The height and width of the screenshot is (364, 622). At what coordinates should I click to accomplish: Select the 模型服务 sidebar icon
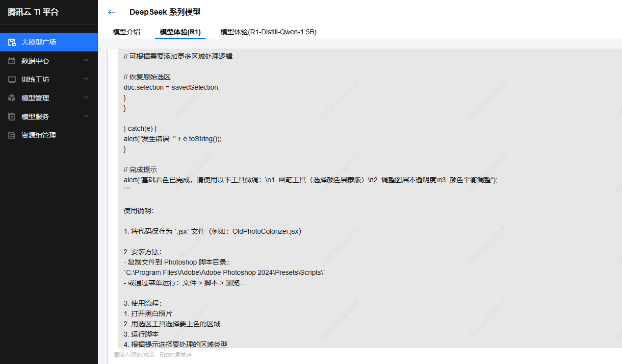point(12,117)
